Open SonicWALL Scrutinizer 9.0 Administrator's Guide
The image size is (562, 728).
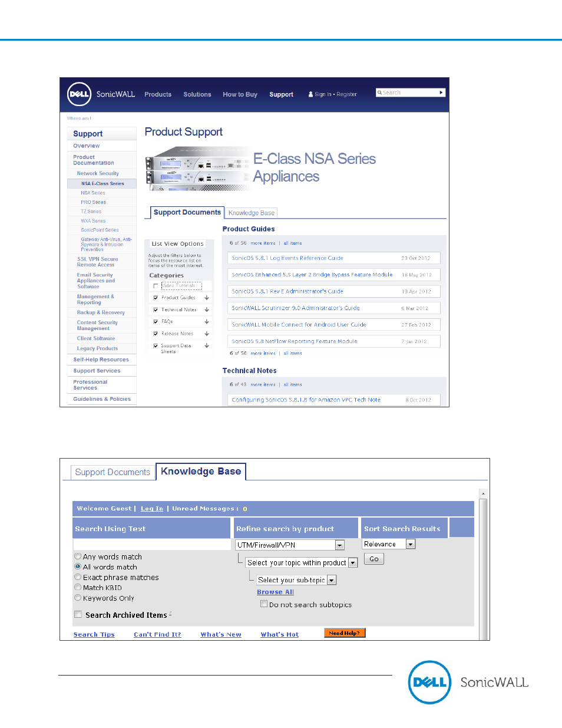[x=296, y=308]
